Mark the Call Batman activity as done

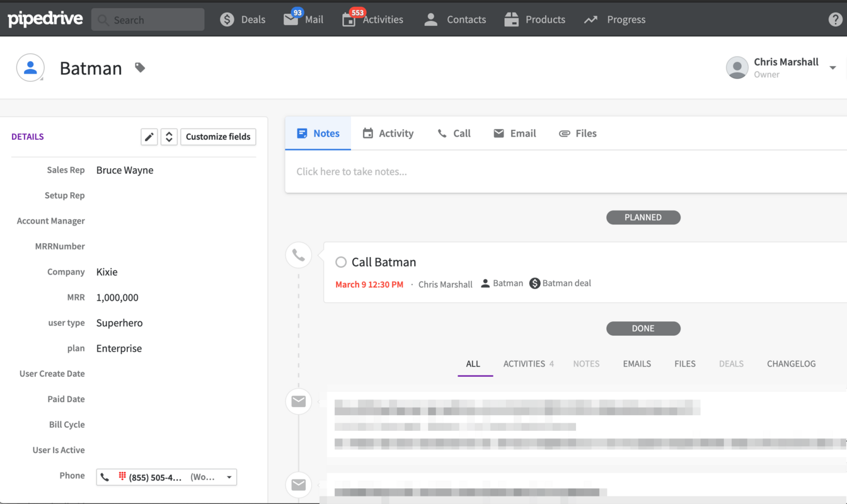pyautogui.click(x=341, y=262)
